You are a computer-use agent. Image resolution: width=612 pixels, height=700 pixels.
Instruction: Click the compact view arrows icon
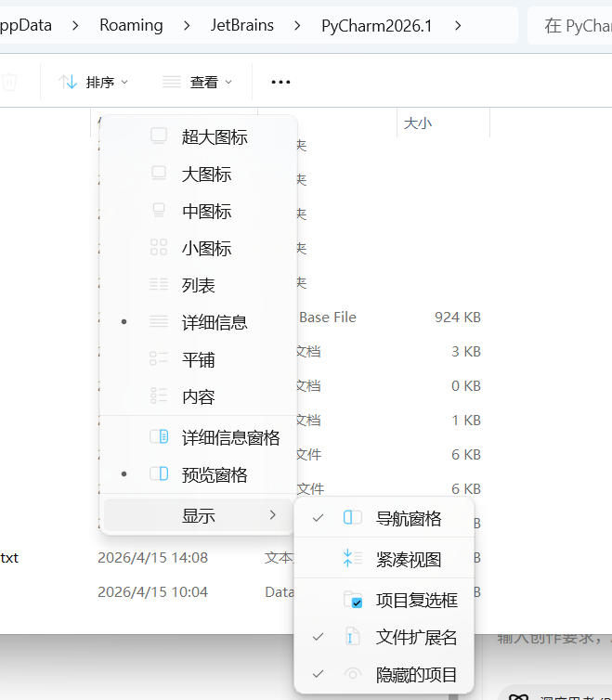coord(353,558)
